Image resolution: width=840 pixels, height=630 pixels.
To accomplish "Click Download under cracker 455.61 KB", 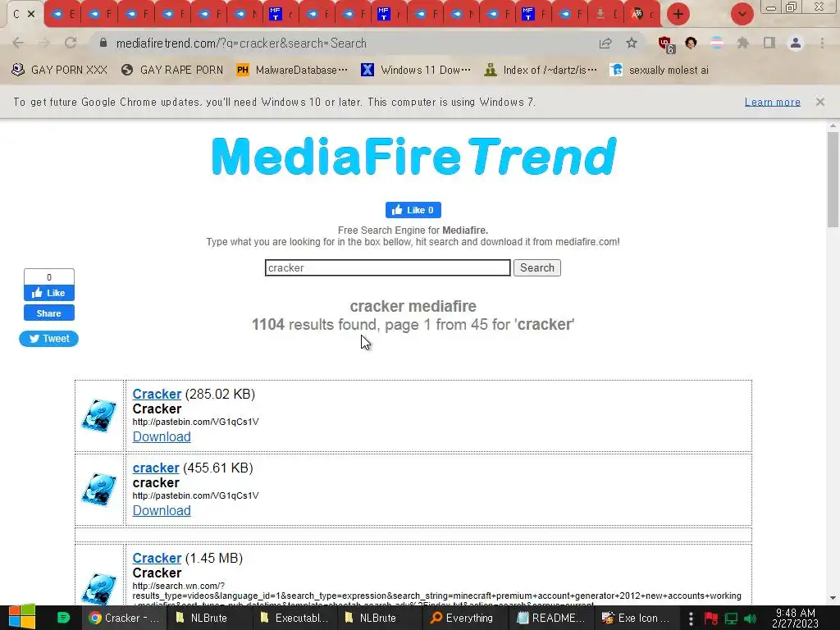I will (162, 510).
